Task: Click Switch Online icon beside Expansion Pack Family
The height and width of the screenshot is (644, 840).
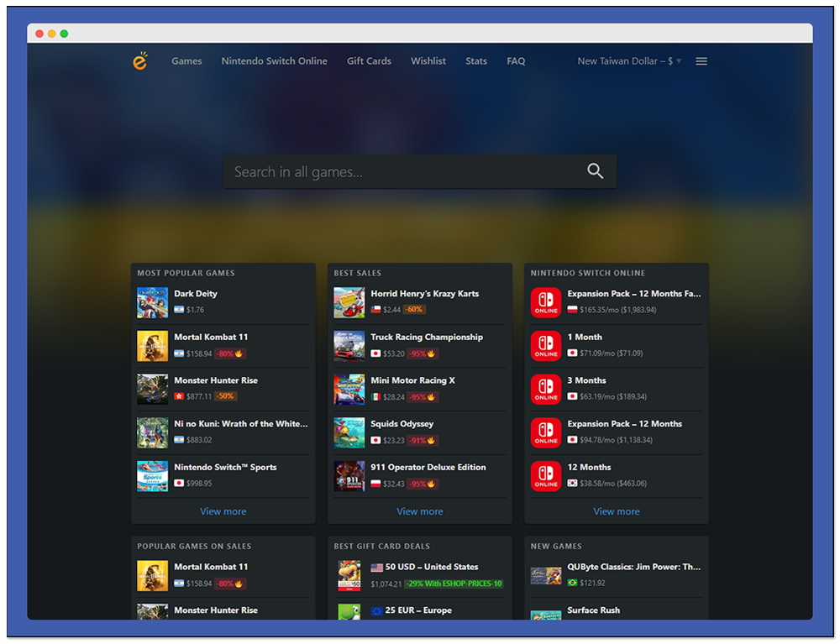Action: pos(546,302)
